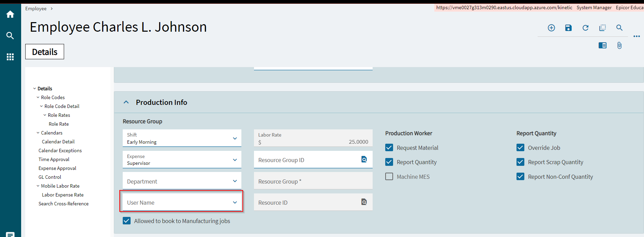Open the Shift dropdown
The height and width of the screenshot is (237, 644).
pos(235,138)
